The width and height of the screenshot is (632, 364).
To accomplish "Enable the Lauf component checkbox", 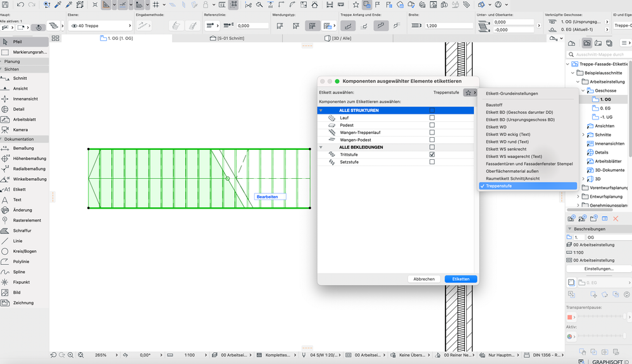I will coord(432,118).
